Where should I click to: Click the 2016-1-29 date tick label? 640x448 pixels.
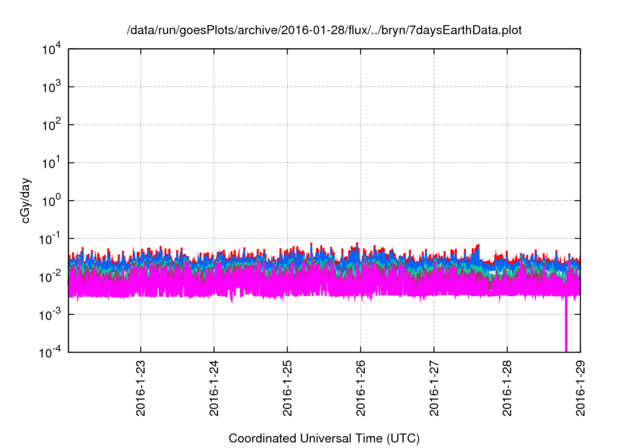tap(580, 388)
